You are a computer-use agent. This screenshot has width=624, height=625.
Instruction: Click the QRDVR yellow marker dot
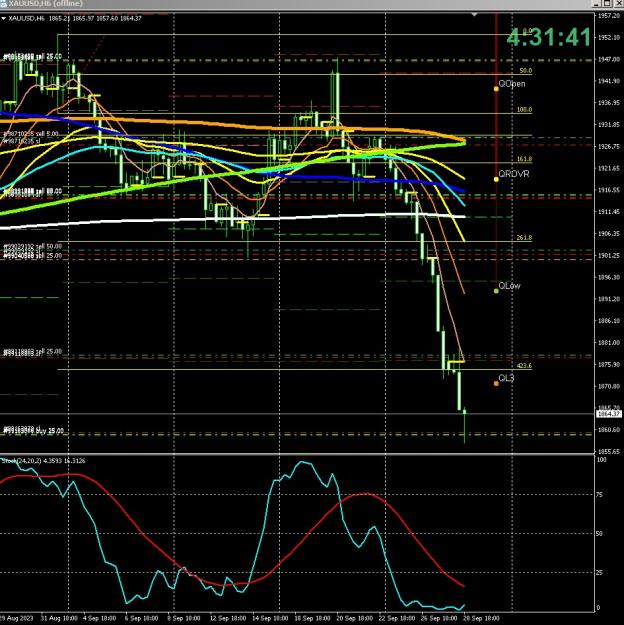[x=496, y=179]
